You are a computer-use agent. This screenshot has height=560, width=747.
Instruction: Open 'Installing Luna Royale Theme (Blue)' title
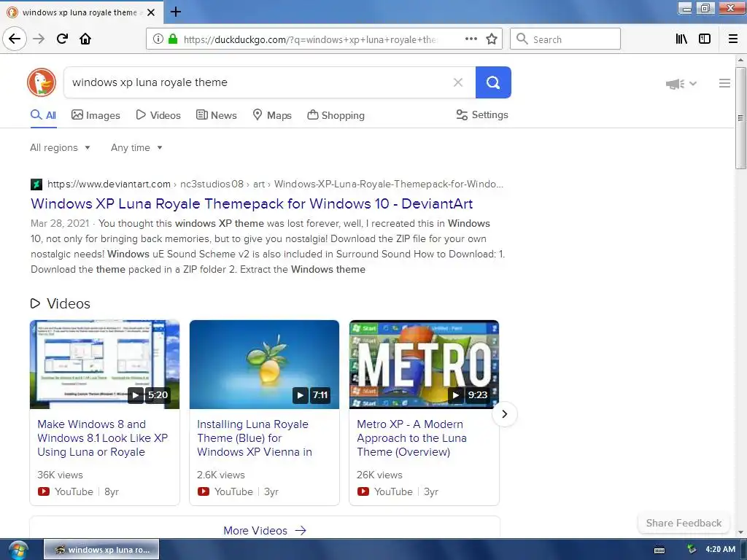(255, 438)
